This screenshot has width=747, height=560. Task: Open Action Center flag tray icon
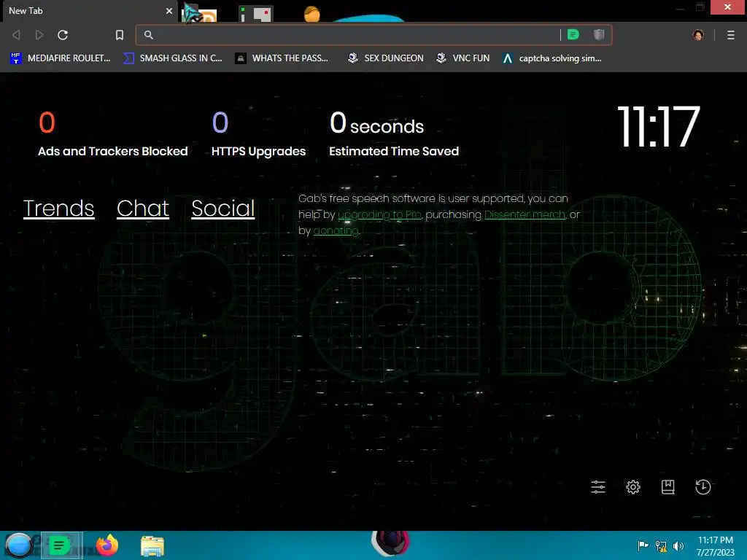click(643, 545)
